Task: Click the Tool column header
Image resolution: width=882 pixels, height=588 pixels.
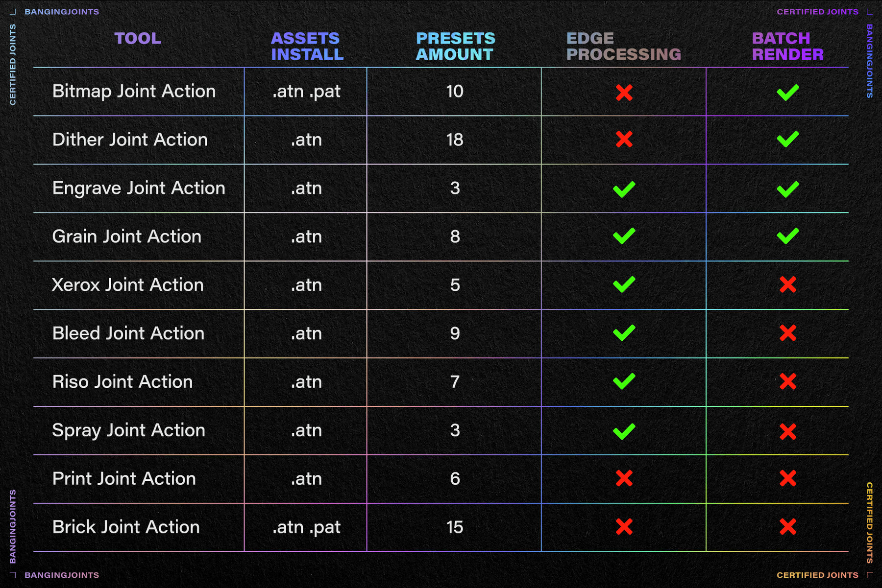Action: 138,38
